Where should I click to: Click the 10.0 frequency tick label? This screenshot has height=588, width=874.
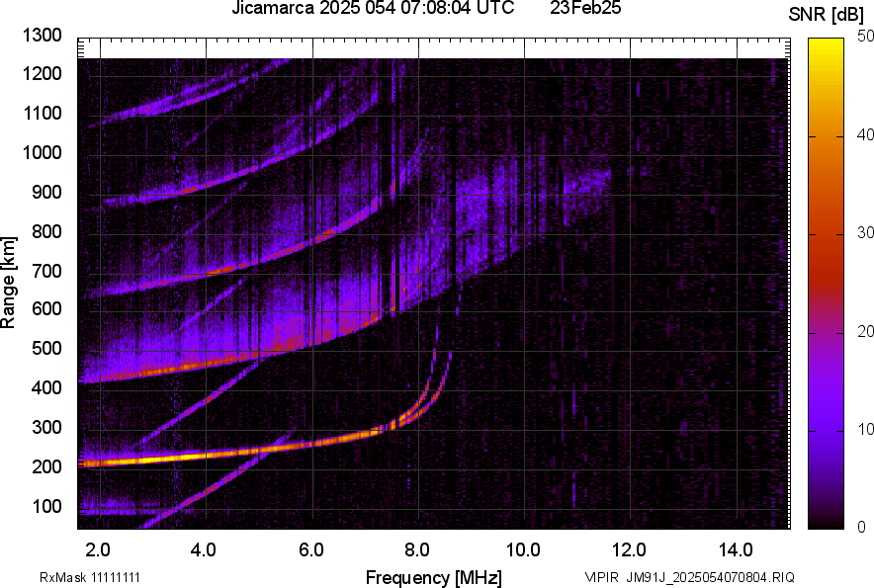[523, 550]
